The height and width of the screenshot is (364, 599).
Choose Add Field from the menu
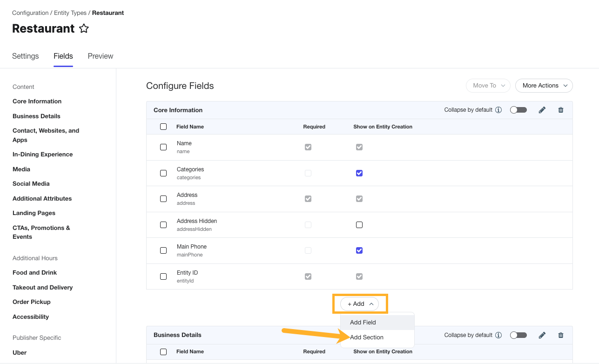(x=363, y=323)
